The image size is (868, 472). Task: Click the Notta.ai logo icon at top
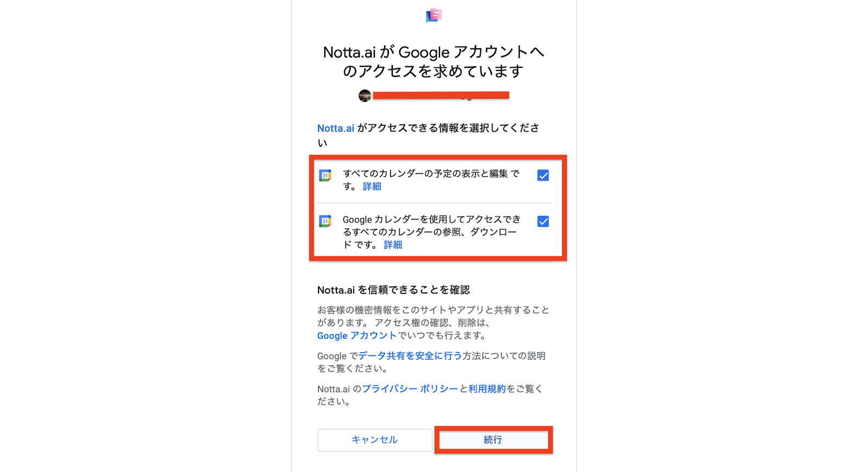click(x=434, y=16)
